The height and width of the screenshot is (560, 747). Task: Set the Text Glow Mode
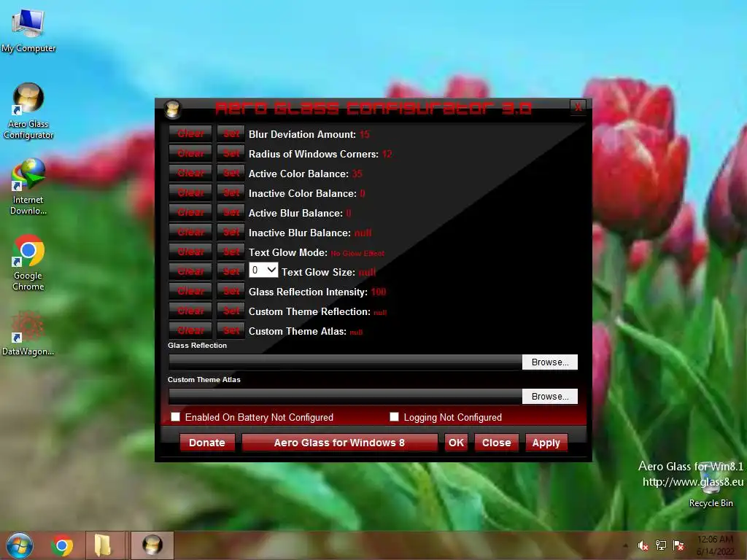231,252
